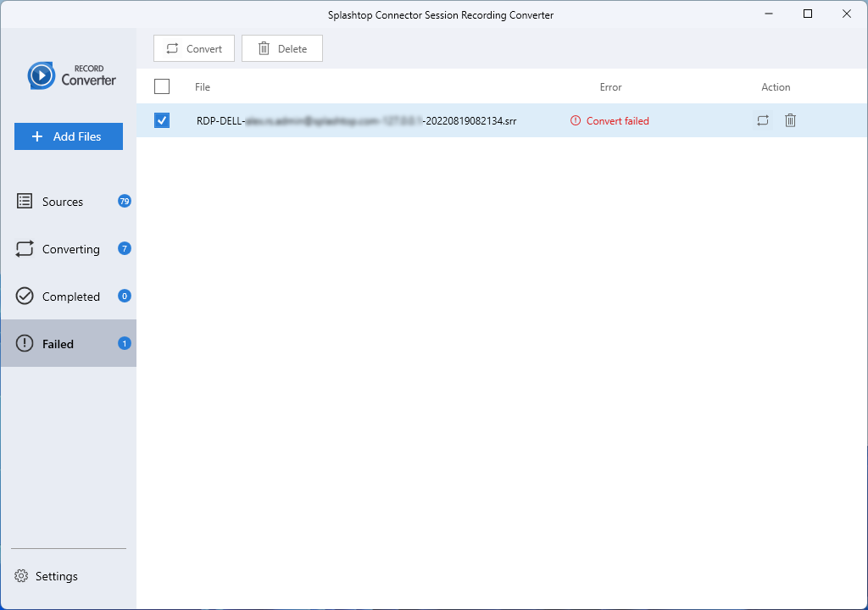Click the Converting badge showing 7
The width and height of the screenshot is (868, 610).
point(124,248)
